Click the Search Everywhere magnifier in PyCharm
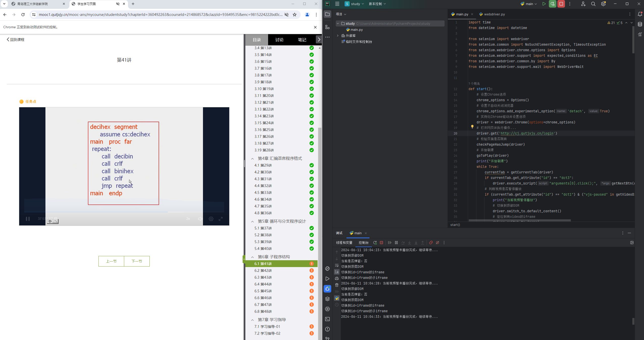Viewport: 644px width, 340px height. (x=593, y=4)
